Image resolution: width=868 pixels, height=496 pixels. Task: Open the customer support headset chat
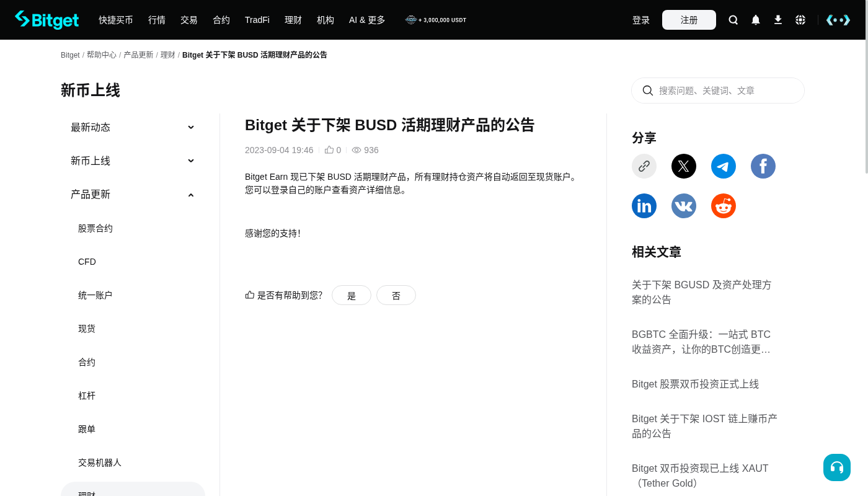coord(837,467)
